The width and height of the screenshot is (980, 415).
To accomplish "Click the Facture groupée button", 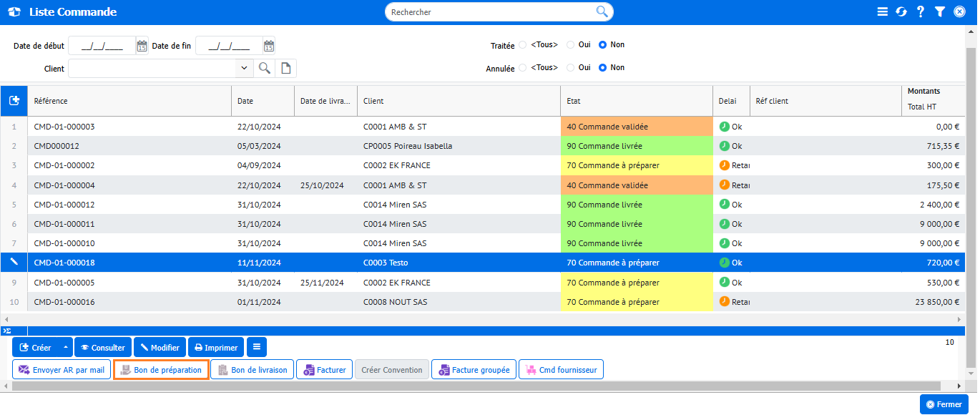I will [473, 370].
